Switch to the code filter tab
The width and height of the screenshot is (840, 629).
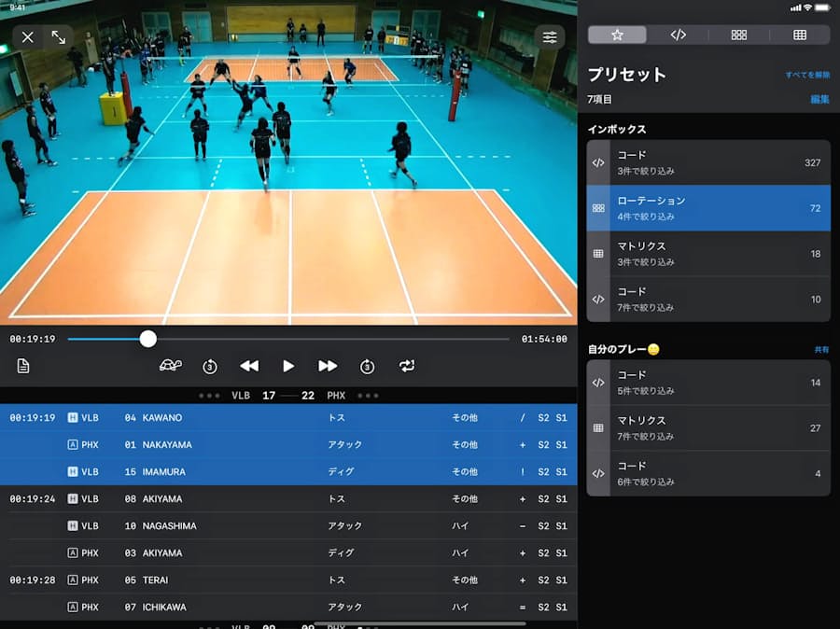pos(679,35)
